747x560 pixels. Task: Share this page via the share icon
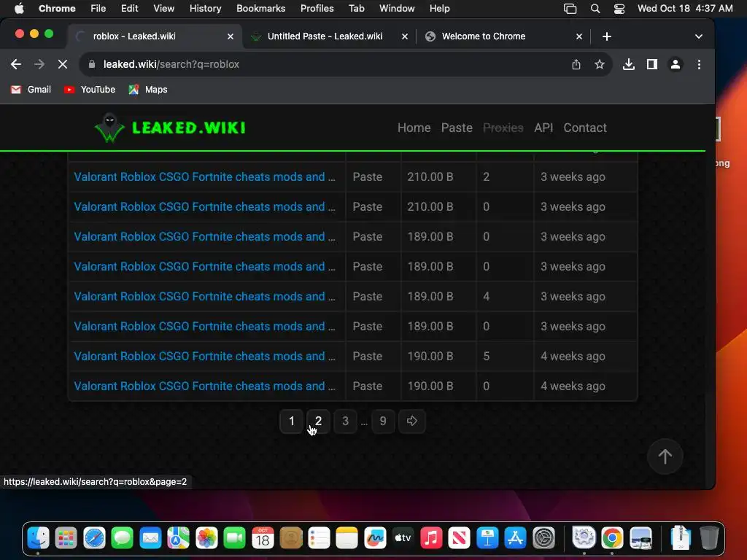pos(576,64)
